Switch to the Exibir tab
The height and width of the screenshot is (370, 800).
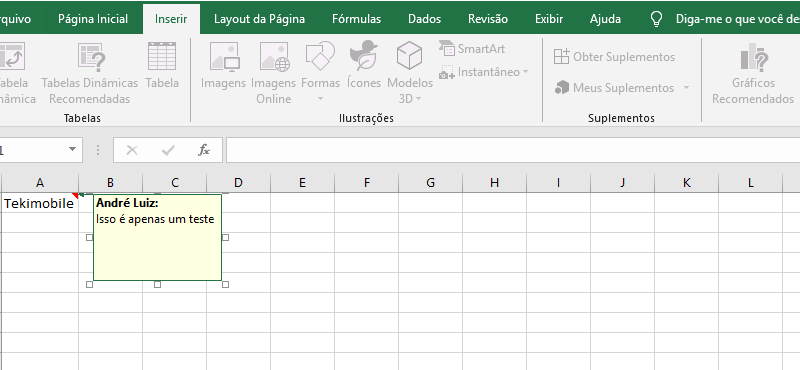point(549,19)
